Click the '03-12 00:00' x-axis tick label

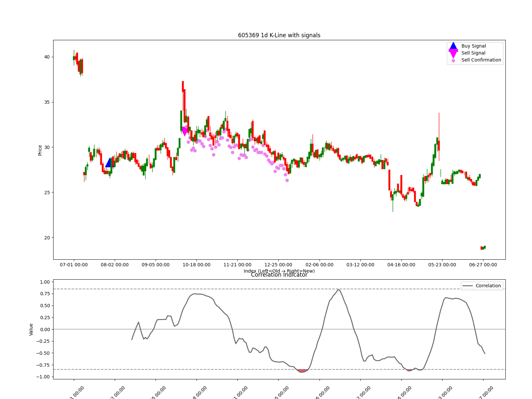[x=360, y=265]
